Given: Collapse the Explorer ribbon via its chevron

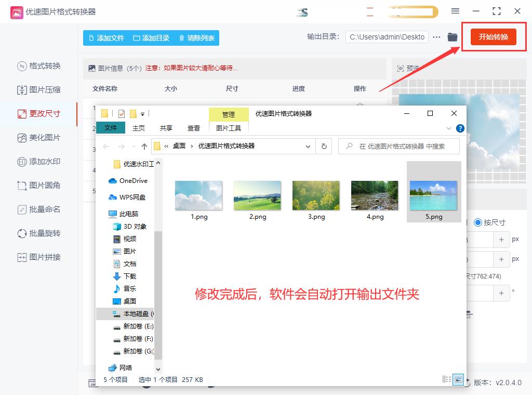Looking at the screenshot, I should (x=448, y=128).
